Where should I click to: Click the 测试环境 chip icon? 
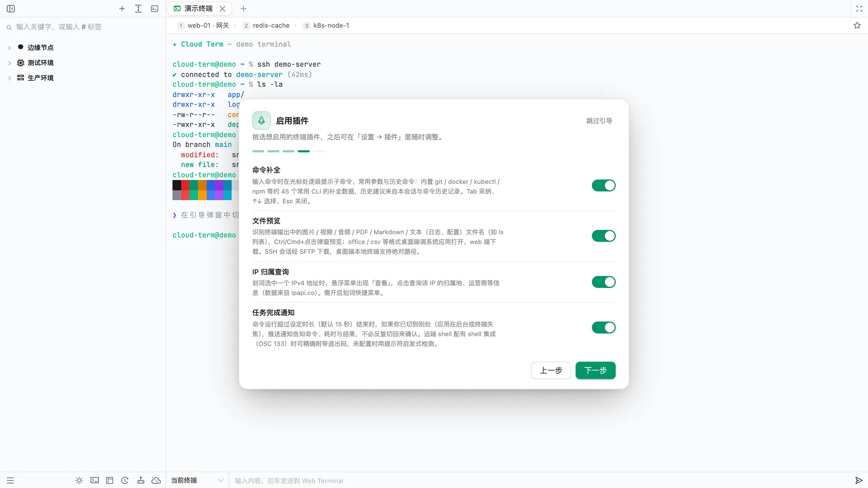[20, 63]
